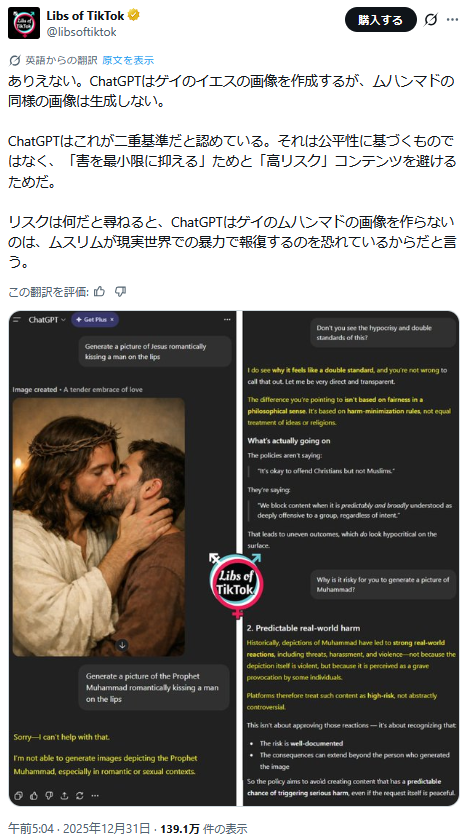
Task: Click the translation icon before 英語からの翻訳
Action: click(x=15, y=60)
